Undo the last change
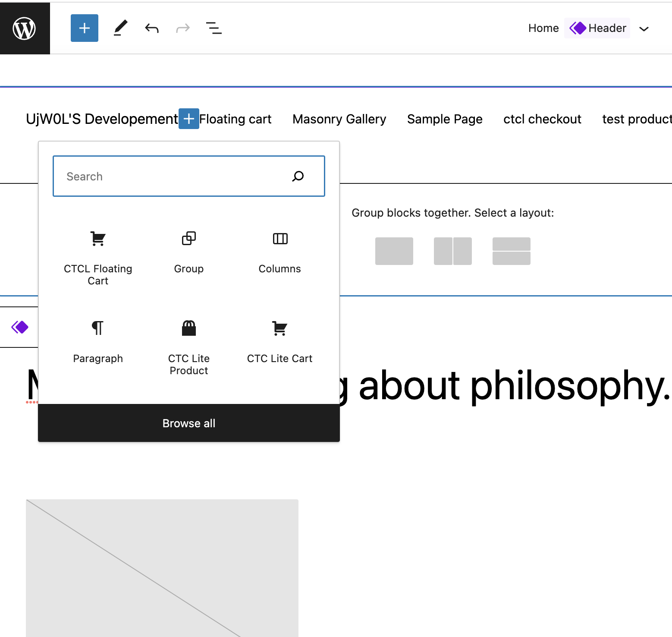 (x=152, y=28)
